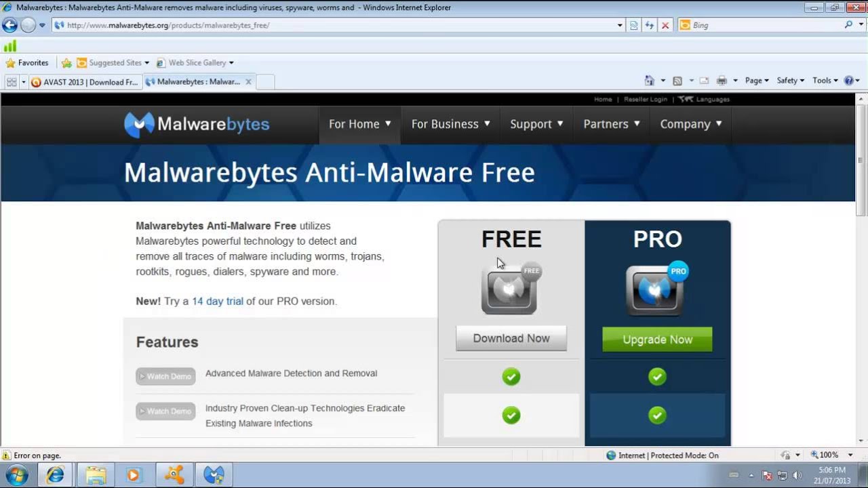Open the search provider dropdown arrow
The height and width of the screenshot is (488, 868).
pyautogui.click(x=861, y=25)
